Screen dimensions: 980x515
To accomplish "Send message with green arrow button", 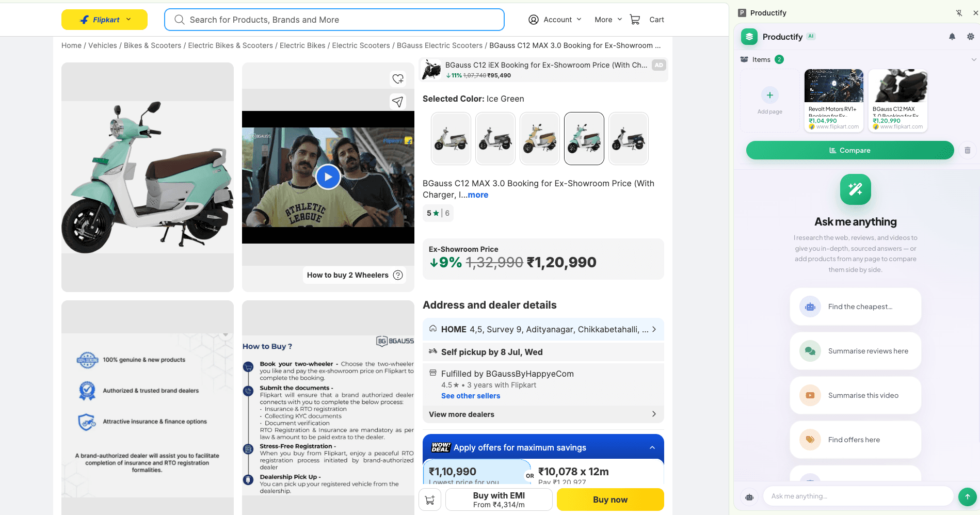I will pyautogui.click(x=968, y=497).
